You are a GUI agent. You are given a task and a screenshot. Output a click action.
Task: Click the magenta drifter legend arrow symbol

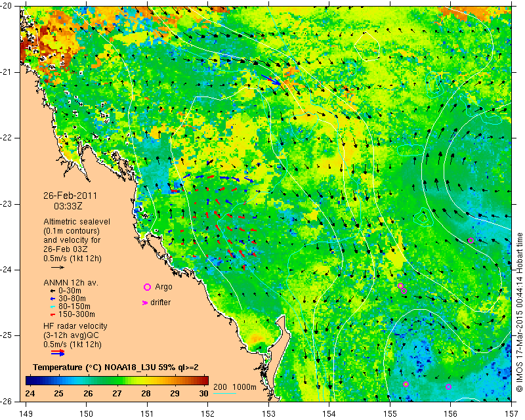[145, 303]
